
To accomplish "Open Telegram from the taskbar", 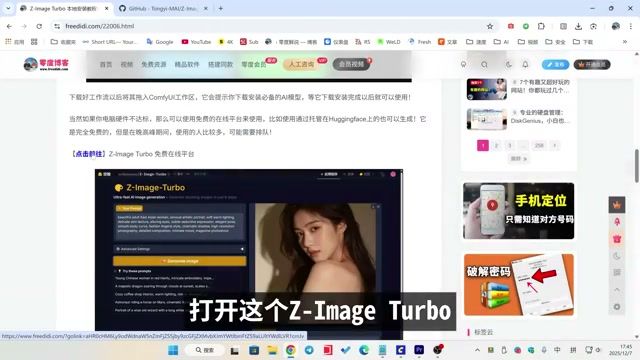I will coord(309,350).
